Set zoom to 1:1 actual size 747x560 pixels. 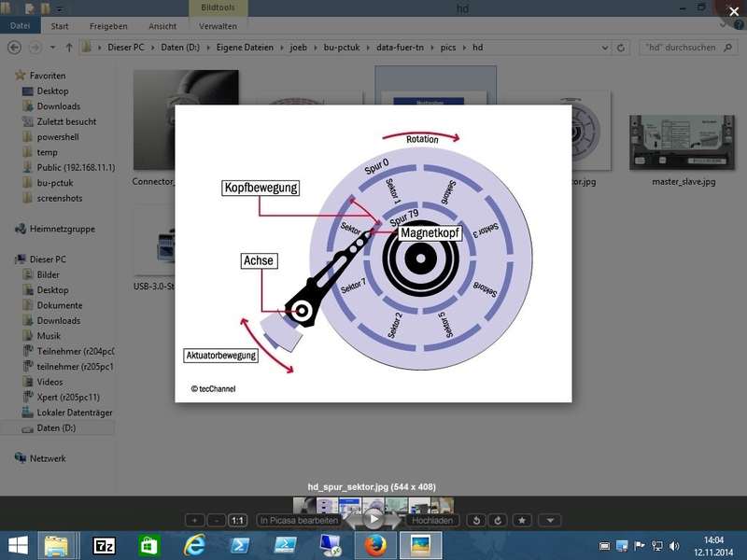237,521
